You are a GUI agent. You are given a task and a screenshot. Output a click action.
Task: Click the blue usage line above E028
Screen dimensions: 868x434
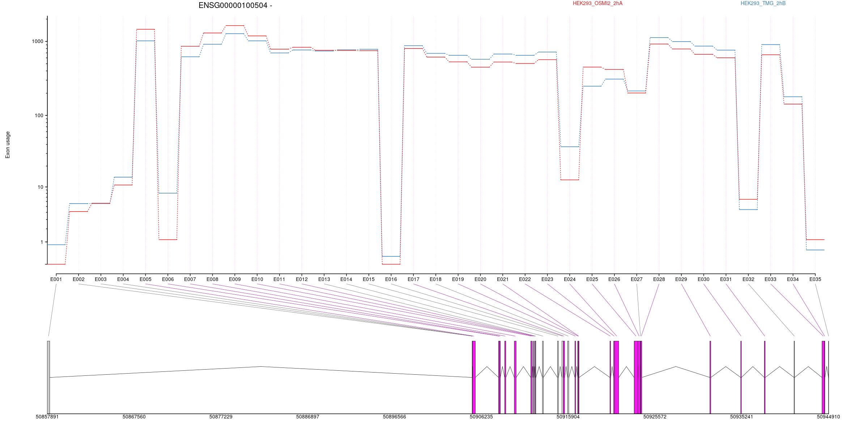(659, 38)
